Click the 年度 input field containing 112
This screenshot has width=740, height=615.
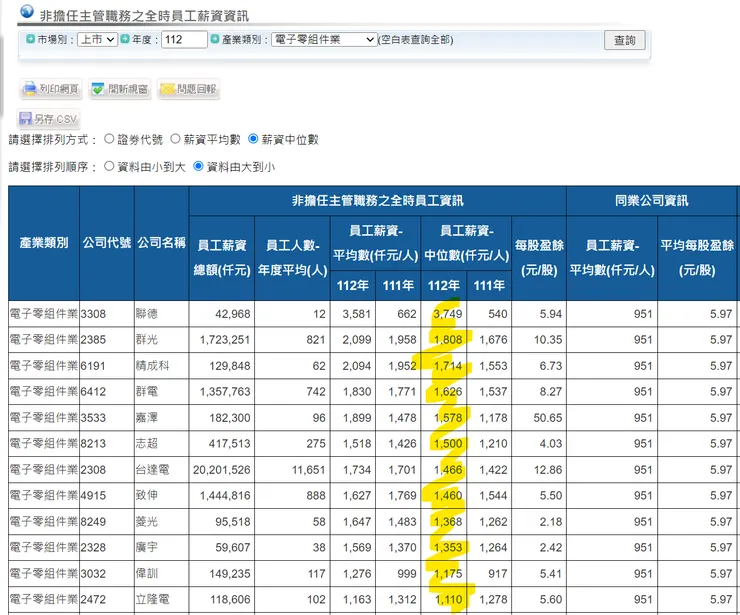[x=183, y=40]
